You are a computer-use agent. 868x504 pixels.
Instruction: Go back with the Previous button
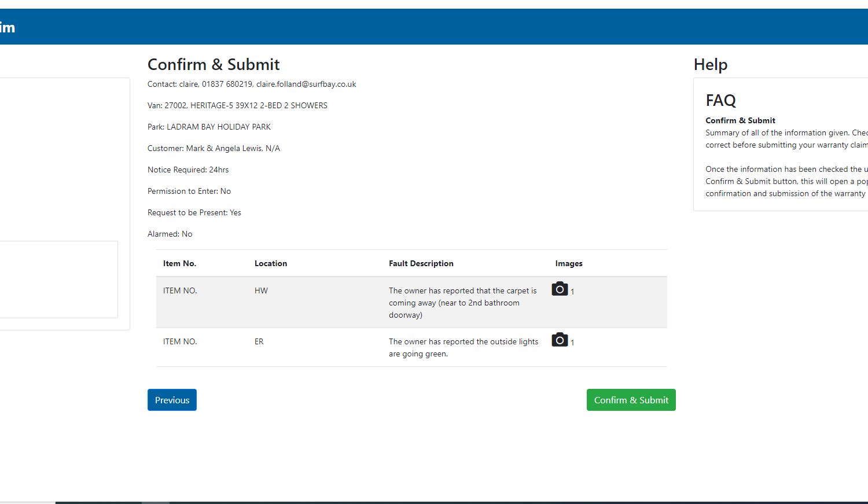coord(172,400)
